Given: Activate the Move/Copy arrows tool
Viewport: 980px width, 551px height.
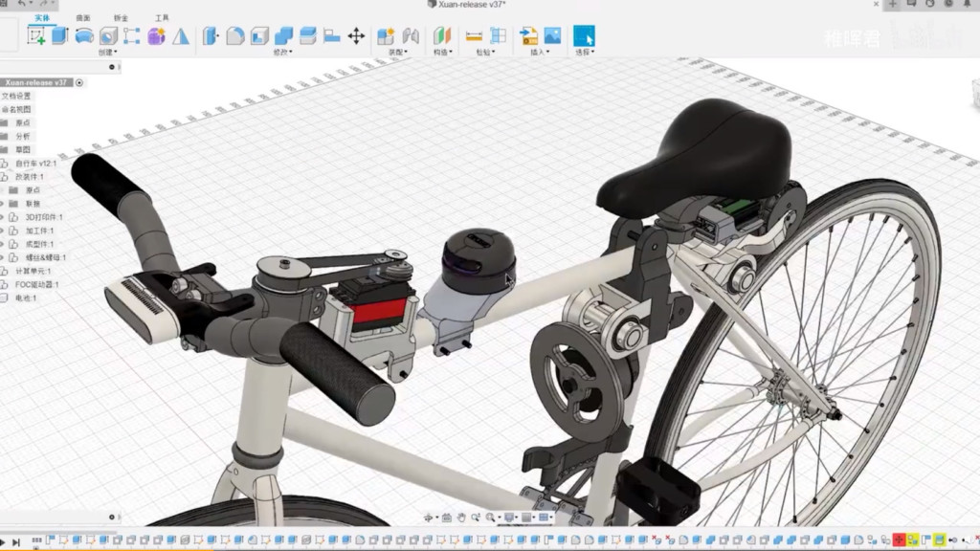Looking at the screenshot, I should coord(356,36).
